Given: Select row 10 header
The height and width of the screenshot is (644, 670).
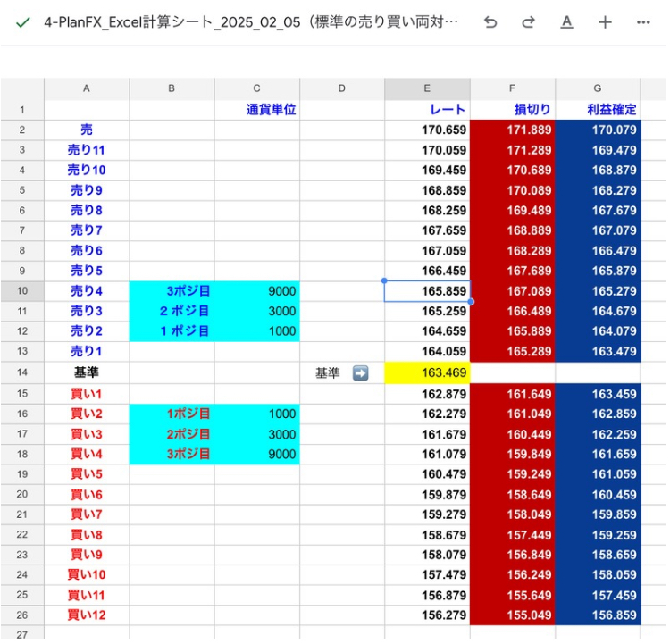Looking at the screenshot, I should point(22,291).
